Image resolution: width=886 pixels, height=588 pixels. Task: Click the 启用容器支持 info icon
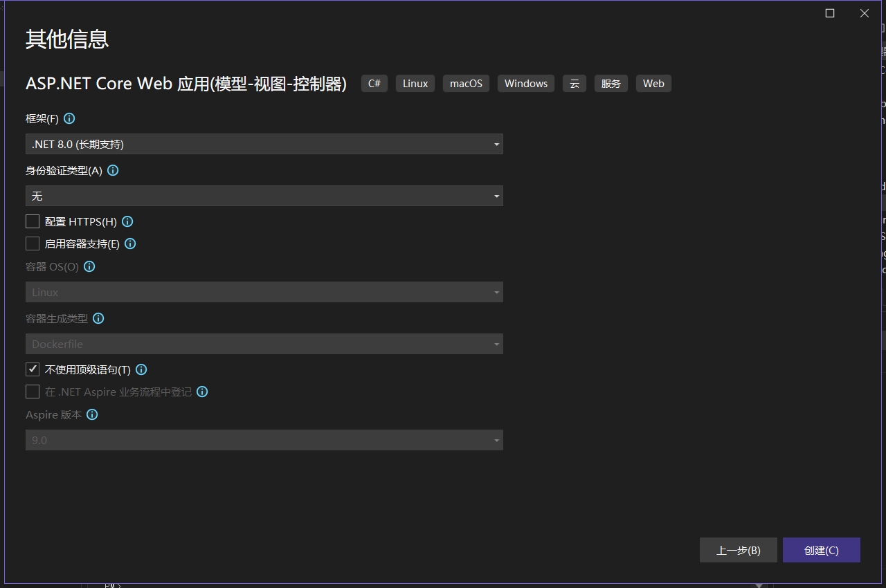[x=130, y=244]
